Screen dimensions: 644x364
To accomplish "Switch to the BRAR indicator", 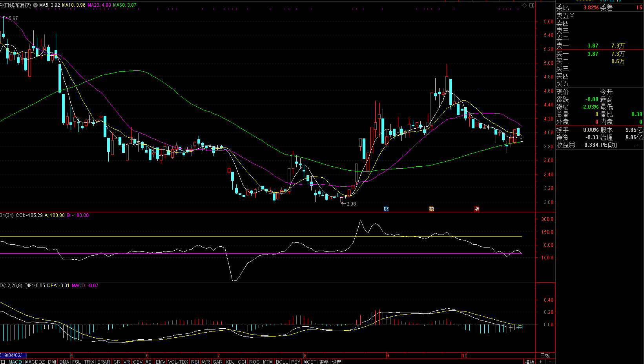I will (104, 362).
